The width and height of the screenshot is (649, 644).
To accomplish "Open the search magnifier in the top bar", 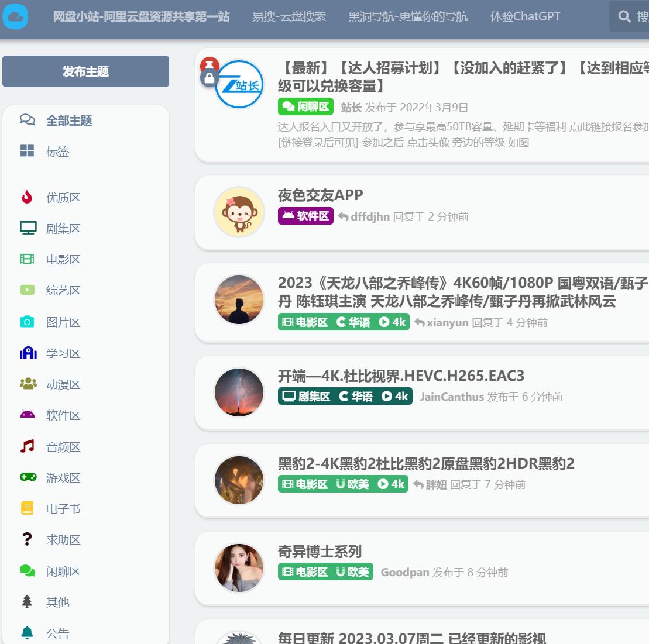I will tap(624, 16).
